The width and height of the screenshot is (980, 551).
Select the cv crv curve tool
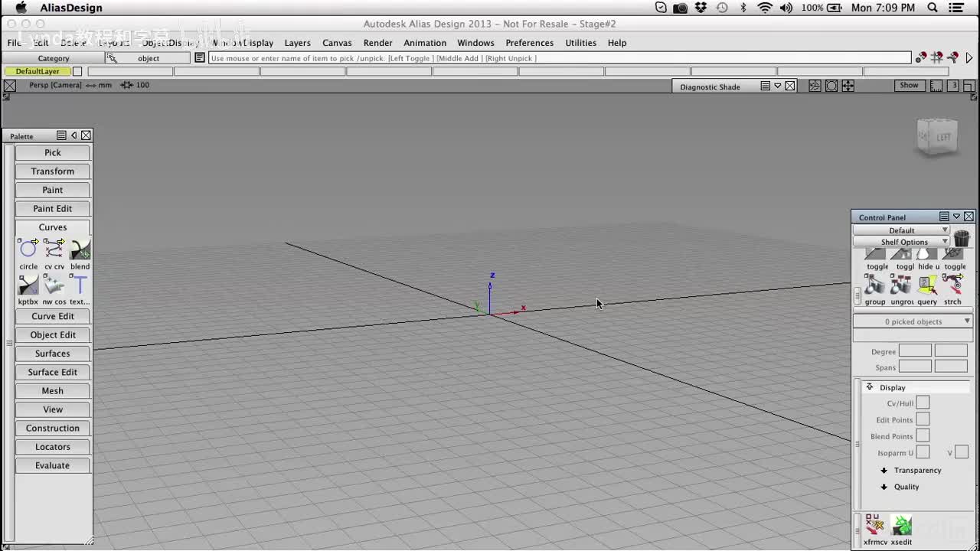54,249
